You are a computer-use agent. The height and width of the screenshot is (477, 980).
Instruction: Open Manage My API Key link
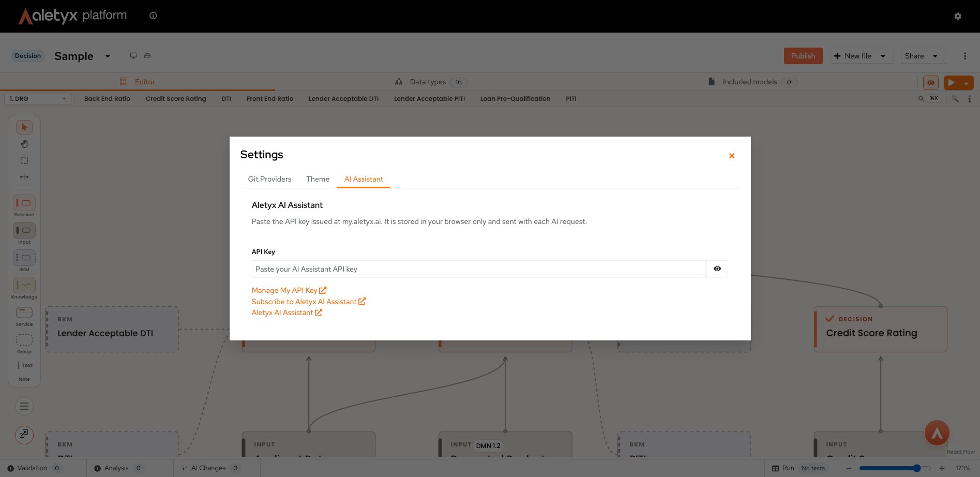coord(289,290)
